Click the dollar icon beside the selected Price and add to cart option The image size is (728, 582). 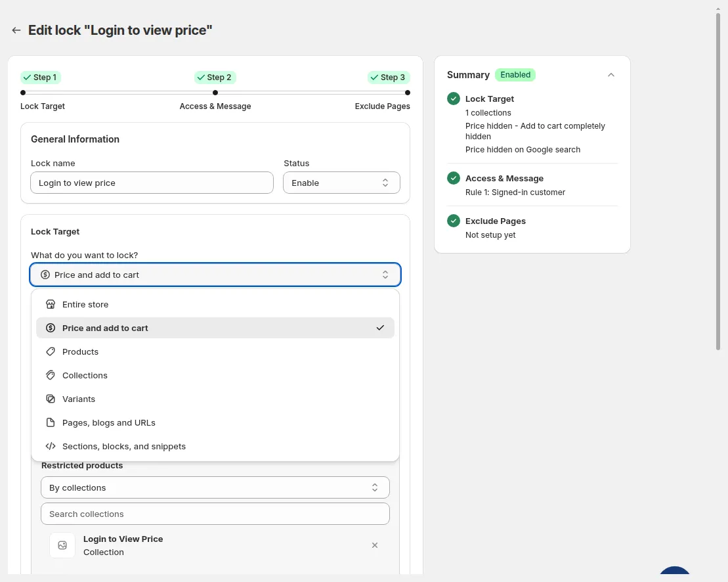click(x=51, y=328)
